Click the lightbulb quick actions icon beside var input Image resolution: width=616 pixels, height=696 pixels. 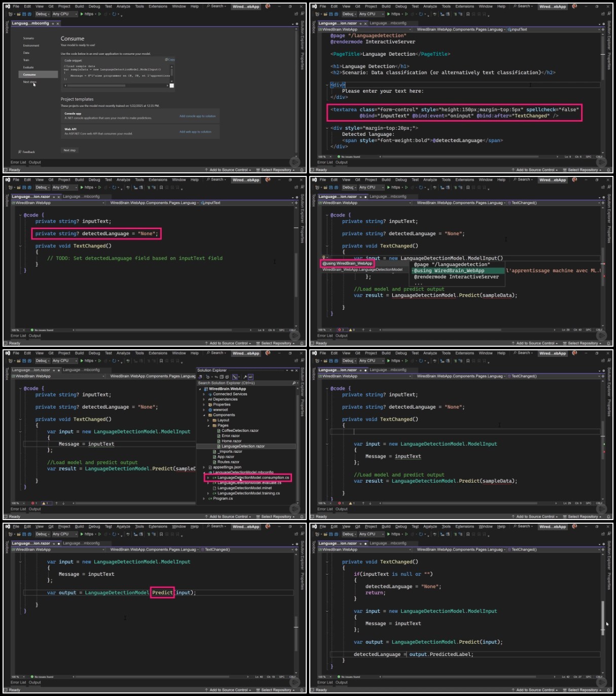[x=323, y=258]
